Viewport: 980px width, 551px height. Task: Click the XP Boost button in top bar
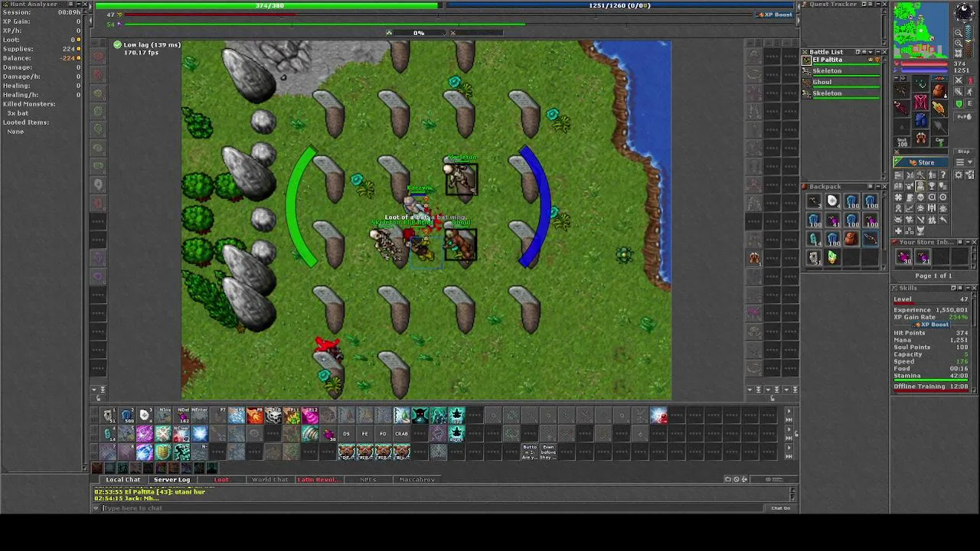click(775, 15)
